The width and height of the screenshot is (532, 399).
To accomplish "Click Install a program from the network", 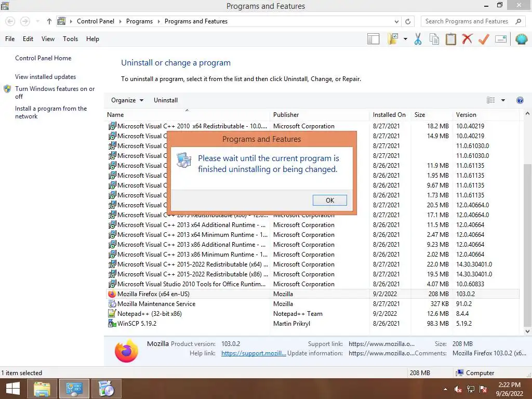I will tap(51, 112).
